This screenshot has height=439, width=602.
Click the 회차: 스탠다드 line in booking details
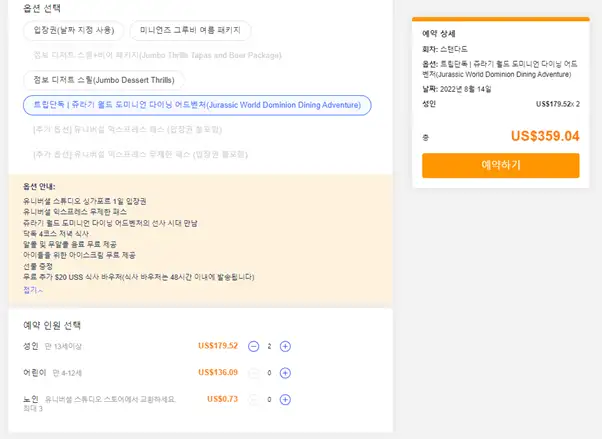445,49
